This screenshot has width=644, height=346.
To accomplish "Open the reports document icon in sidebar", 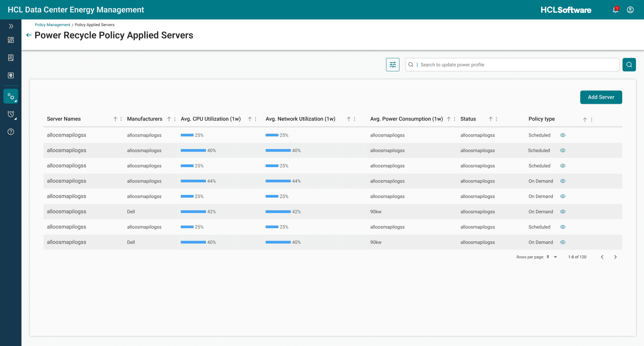I will tap(11, 58).
